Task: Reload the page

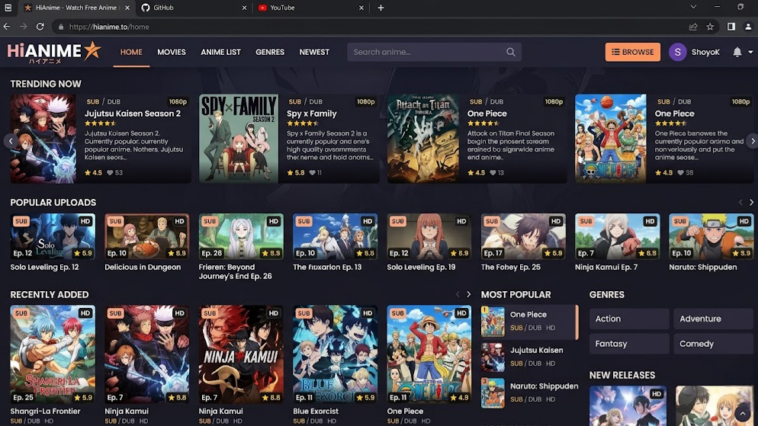Action: coord(40,27)
